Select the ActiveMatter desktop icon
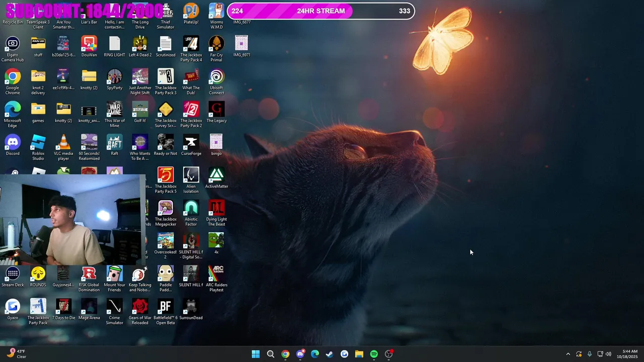 pos(216,178)
